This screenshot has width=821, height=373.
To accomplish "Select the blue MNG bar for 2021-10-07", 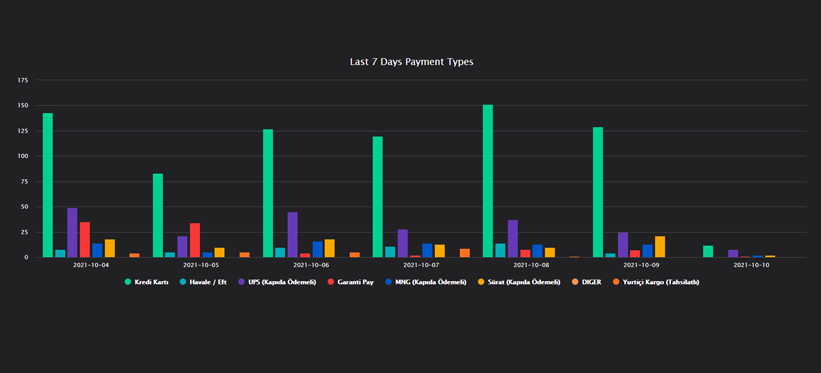I will pyautogui.click(x=427, y=250).
